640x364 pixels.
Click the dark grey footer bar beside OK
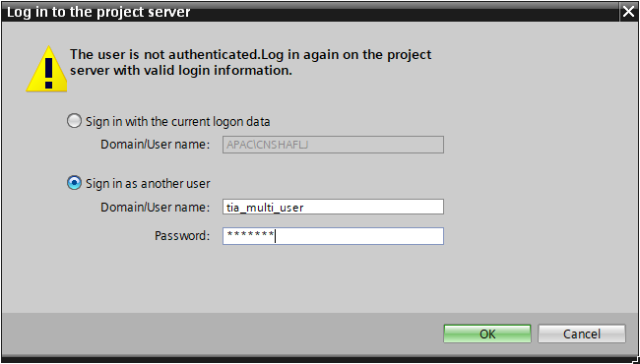223,334
